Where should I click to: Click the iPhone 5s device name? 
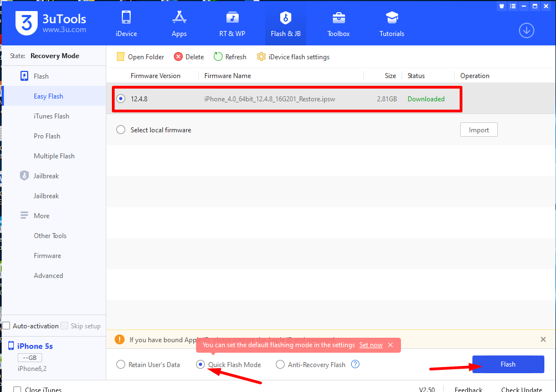35,346
